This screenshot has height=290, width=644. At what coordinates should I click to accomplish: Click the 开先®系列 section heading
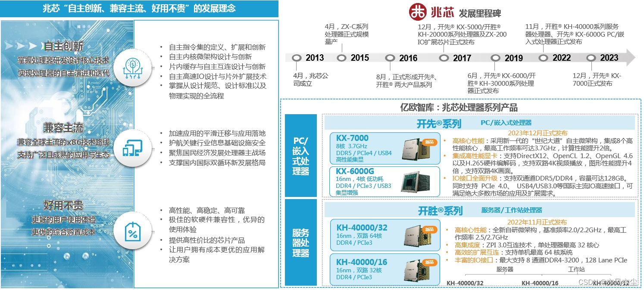[438, 124]
